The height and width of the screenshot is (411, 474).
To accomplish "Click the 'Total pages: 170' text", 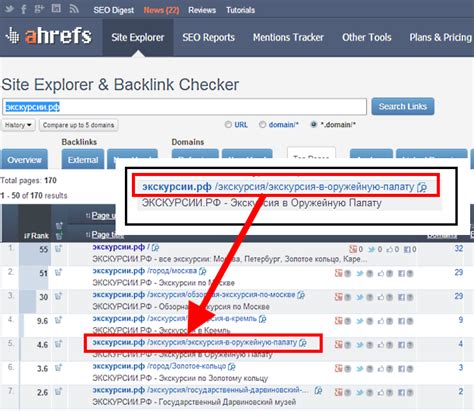I will [x=28, y=181].
